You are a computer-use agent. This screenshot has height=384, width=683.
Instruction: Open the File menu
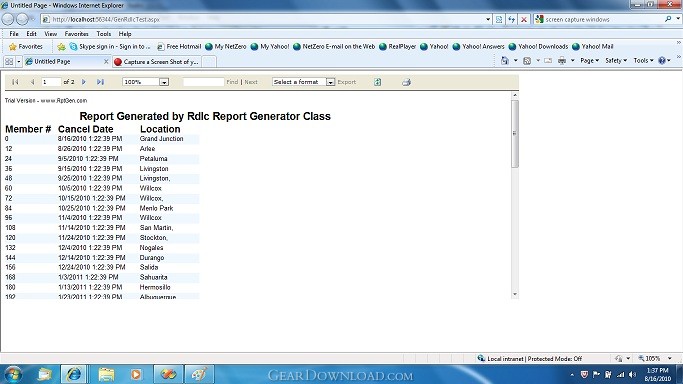14,34
